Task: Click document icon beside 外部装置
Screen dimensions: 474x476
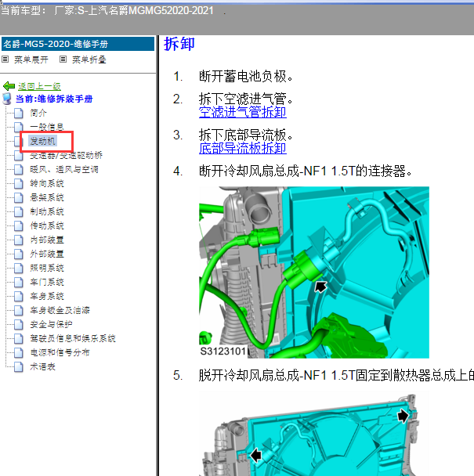Action: pyautogui.click(x=19, y=254)
